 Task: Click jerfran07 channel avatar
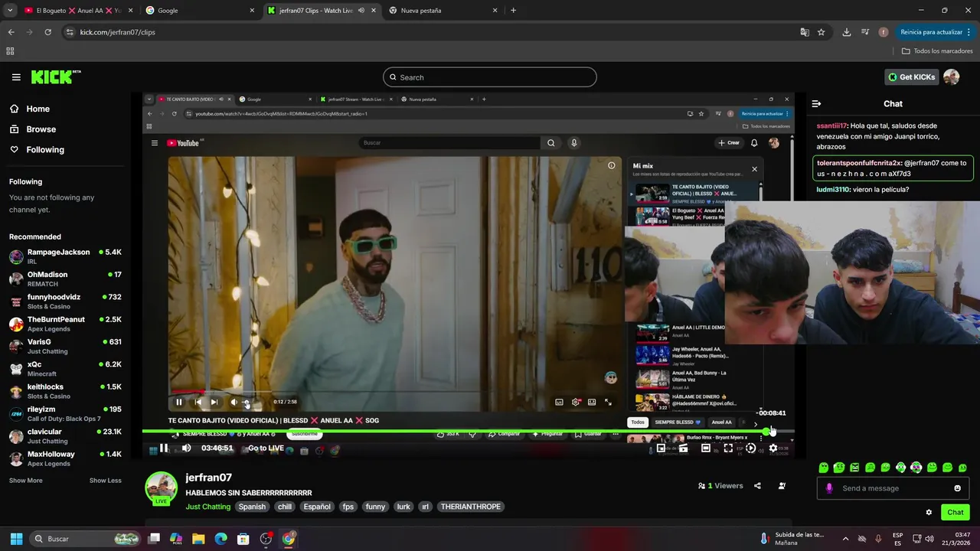(161, 488)
